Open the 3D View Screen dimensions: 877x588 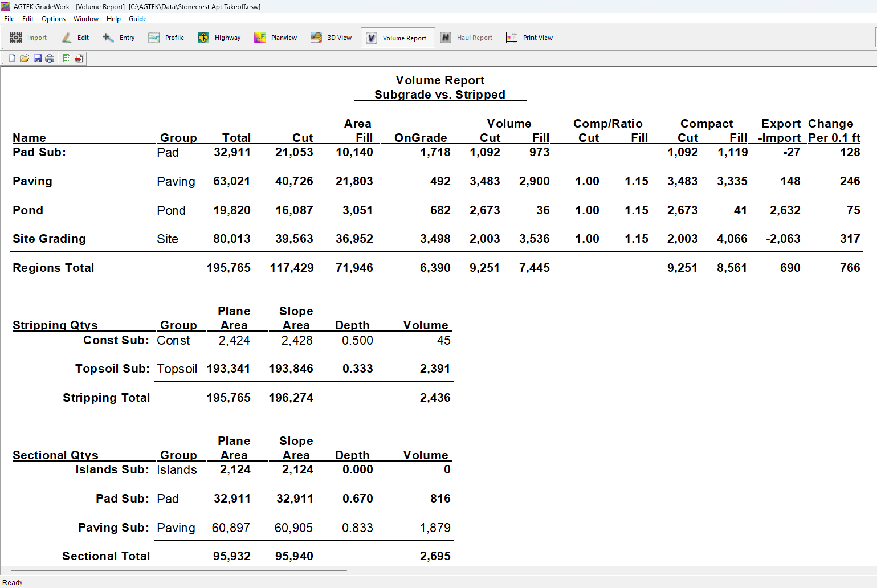pyautogui.click(x=331, y=38)
